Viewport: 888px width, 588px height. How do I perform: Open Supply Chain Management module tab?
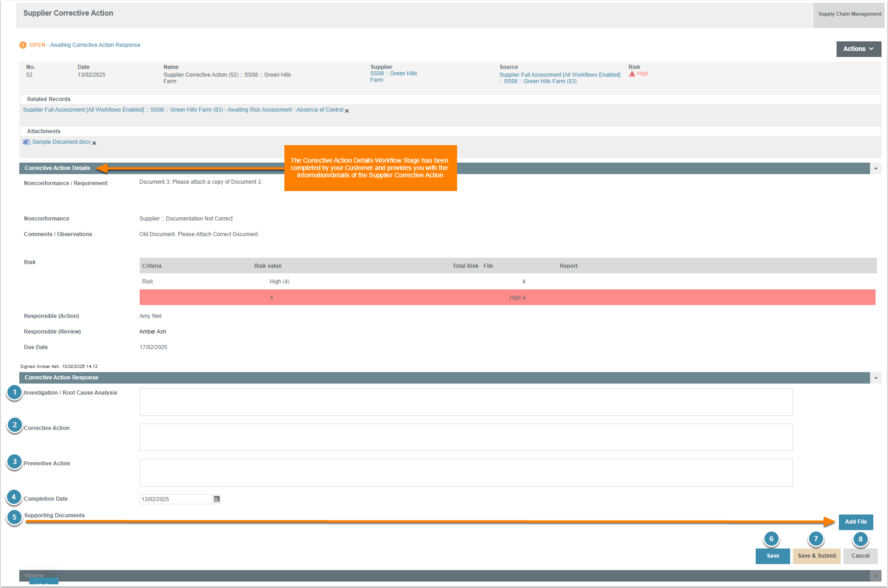(x=849, y=14)
